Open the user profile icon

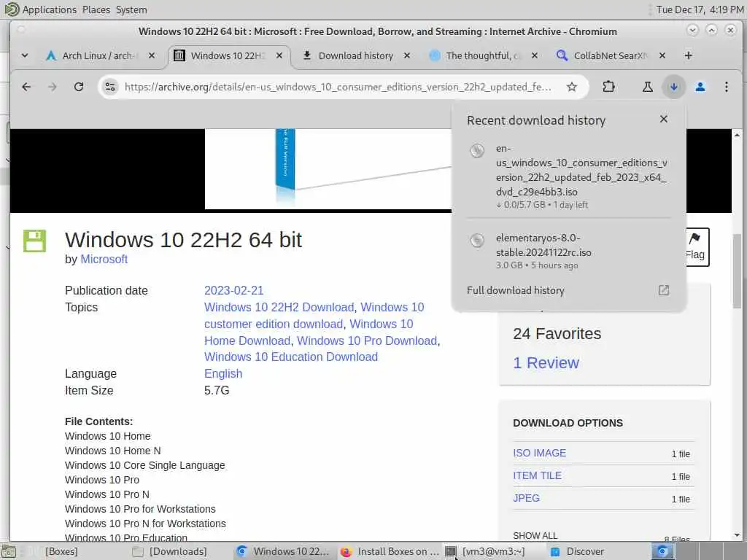[700, 87]
